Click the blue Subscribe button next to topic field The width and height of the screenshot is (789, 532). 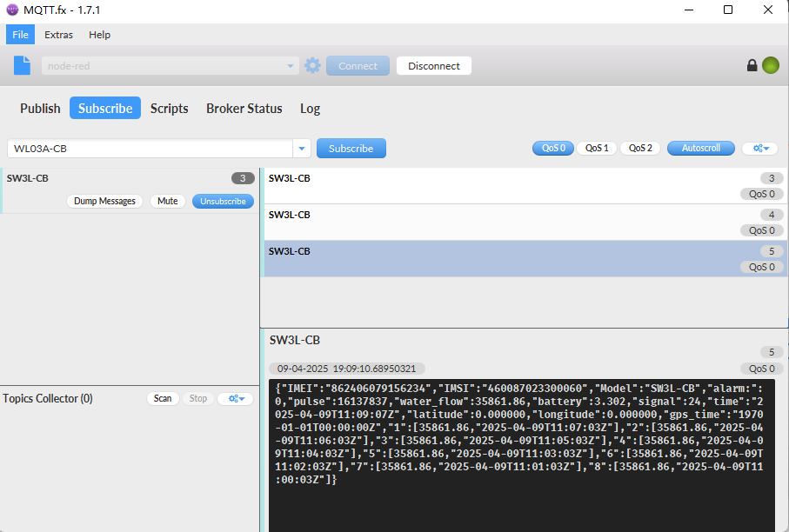click(x=351, y=149)
